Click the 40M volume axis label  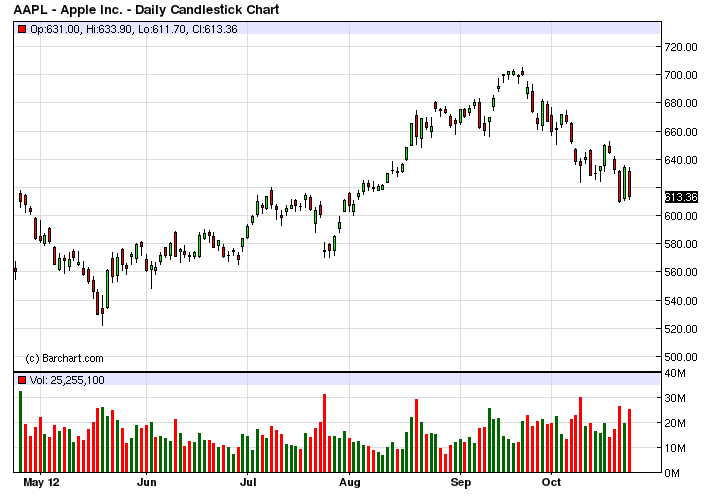coord(675,373)
